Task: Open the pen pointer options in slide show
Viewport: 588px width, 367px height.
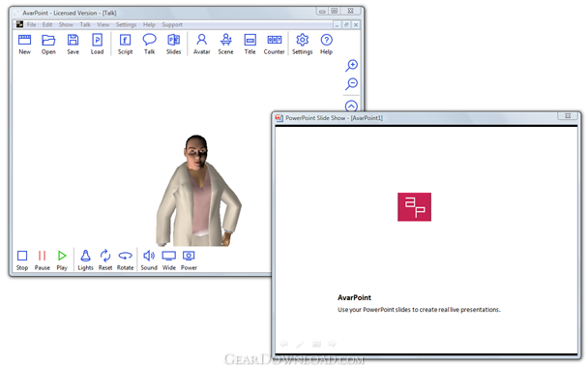Action: (300, 344)
